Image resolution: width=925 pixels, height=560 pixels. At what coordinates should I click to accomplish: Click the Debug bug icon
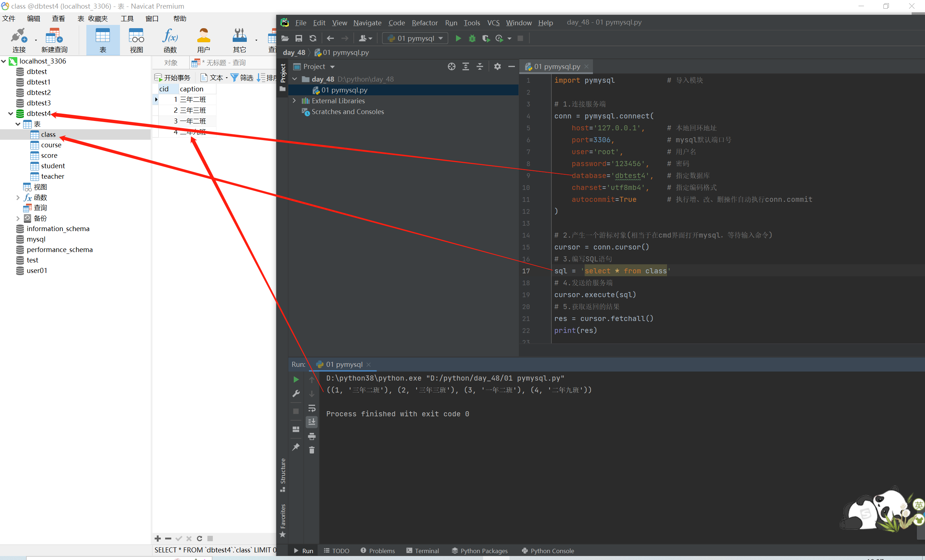472,38
